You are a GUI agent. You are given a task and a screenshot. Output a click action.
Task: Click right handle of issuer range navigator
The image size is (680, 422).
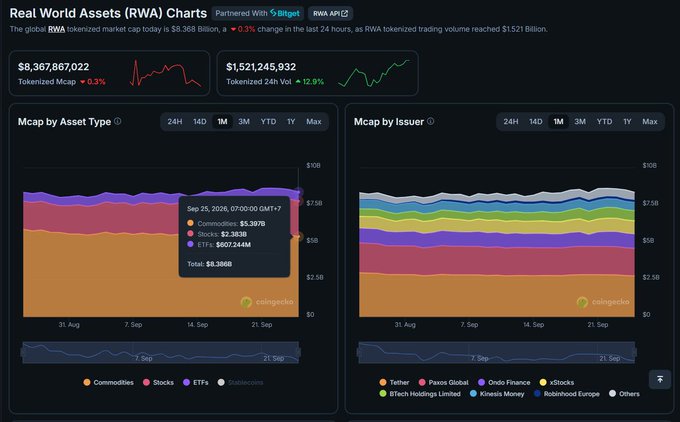(x=634, y=353)
